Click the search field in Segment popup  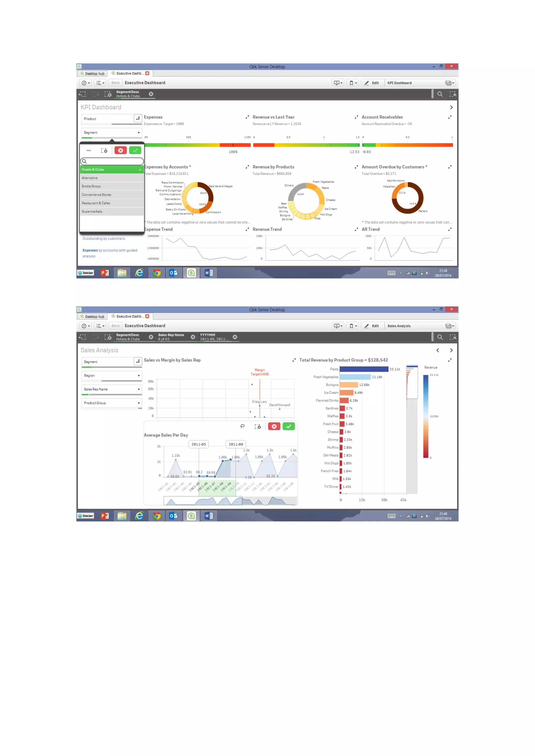(x=112, y=161)
